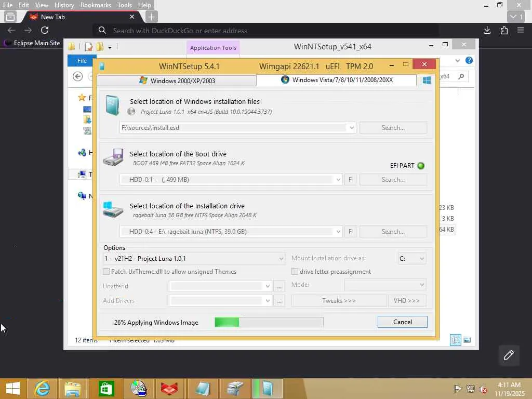
Task: Close the New Tab browser tab
Action: tap(132, 17)
